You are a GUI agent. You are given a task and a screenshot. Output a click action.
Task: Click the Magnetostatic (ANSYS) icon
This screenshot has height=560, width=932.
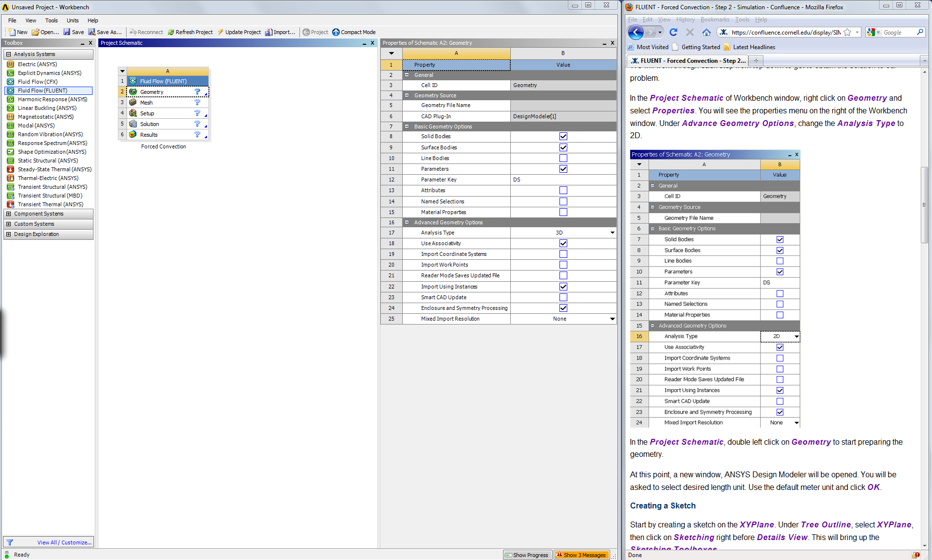coord(10,117)
